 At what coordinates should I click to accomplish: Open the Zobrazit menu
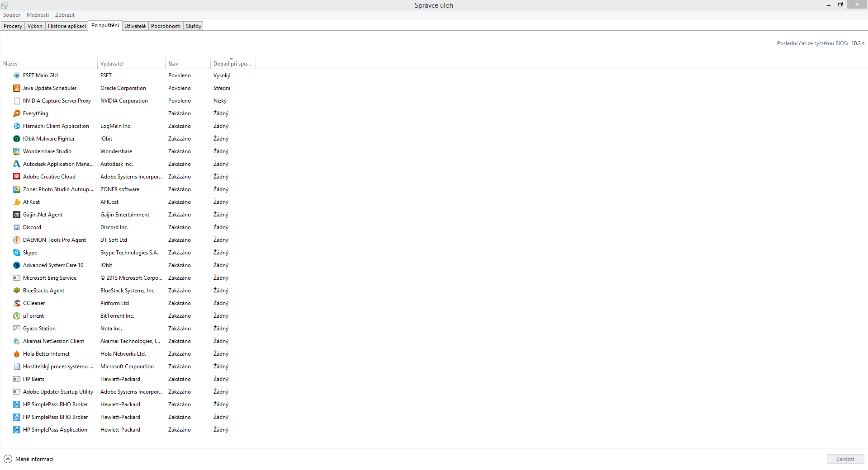point(65,15)
